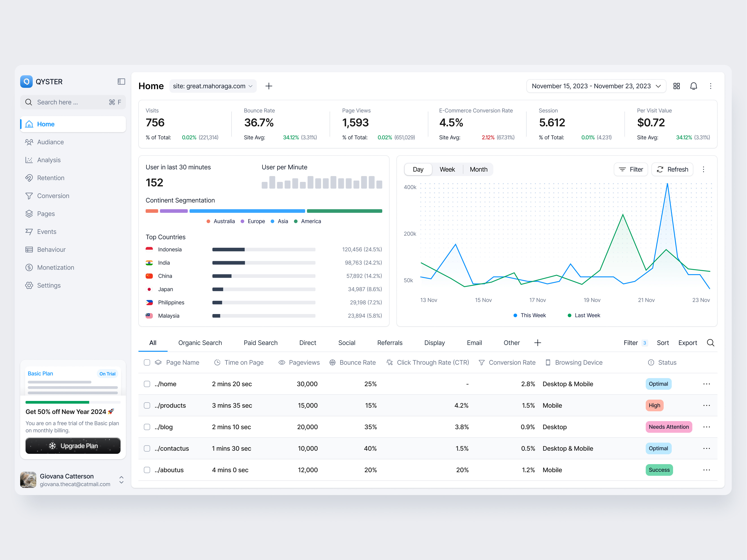Click Export above the table

(x=688, y=343)
